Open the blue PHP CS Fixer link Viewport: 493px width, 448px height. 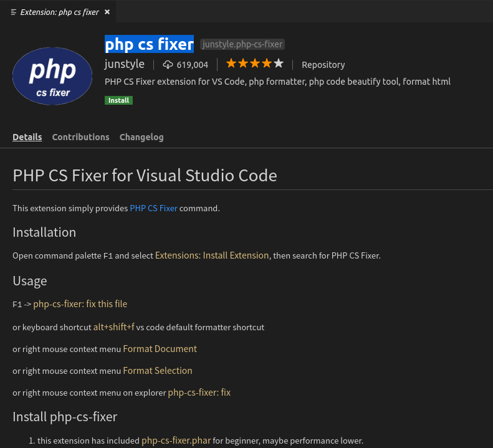click(154, 208)
